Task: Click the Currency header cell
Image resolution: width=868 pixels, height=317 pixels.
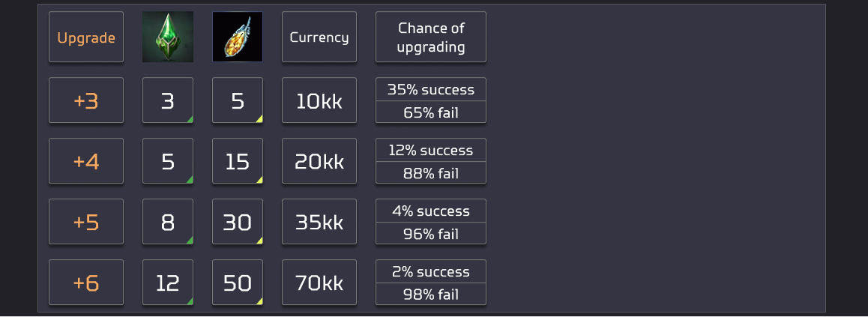Action: coord(319,37)
